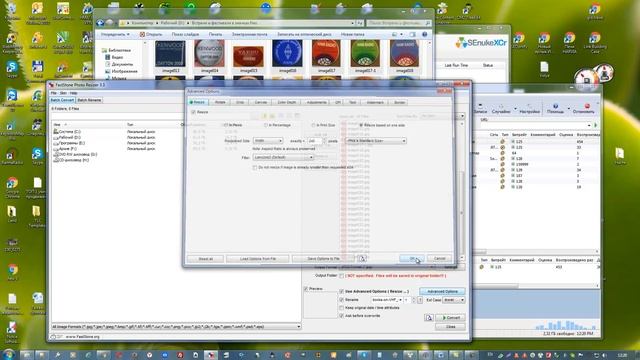This screenshot has height=360, width=640.
Task: Click the '?' button beside Rename number
Action: tap(420, 300)
